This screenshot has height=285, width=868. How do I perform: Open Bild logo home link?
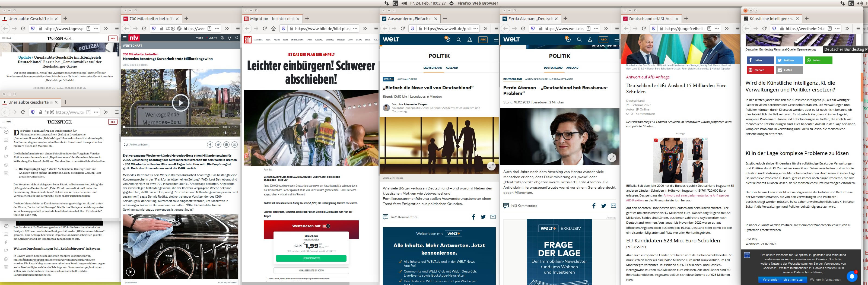(248, 39)
